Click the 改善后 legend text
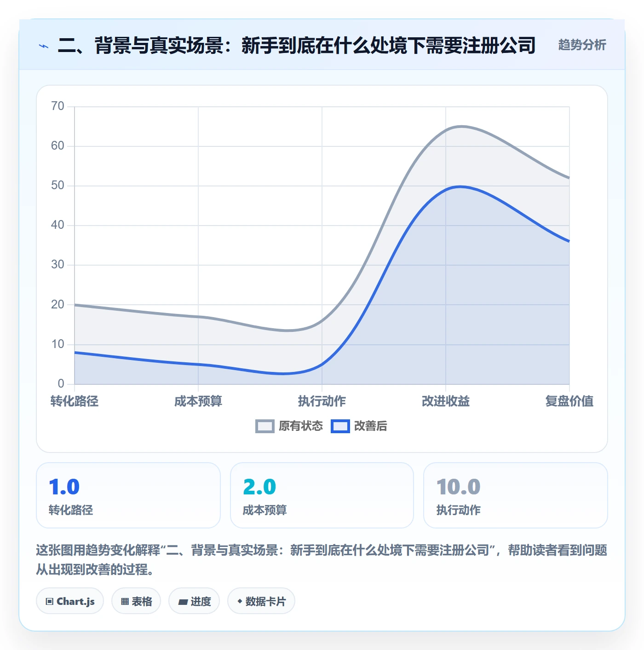This screenshot has width=644, height=650. coord(370,426)
